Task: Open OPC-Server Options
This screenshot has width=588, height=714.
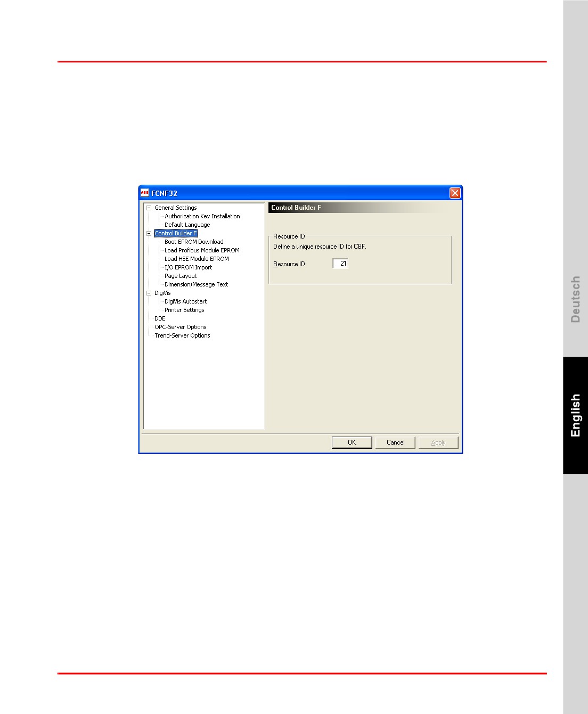Action: pyautogui.click(x=181, y=327)
